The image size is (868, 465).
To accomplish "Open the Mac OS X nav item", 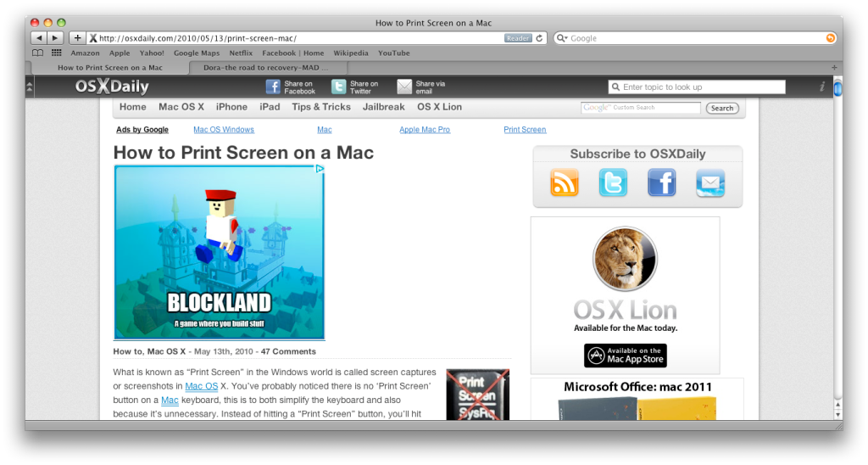I will pos(181,107).
